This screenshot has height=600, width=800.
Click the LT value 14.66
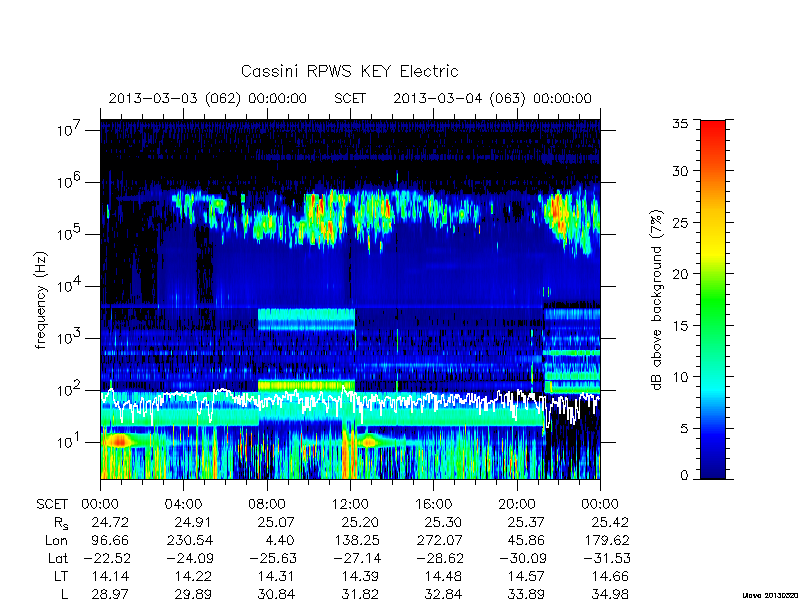click(610, 576)
